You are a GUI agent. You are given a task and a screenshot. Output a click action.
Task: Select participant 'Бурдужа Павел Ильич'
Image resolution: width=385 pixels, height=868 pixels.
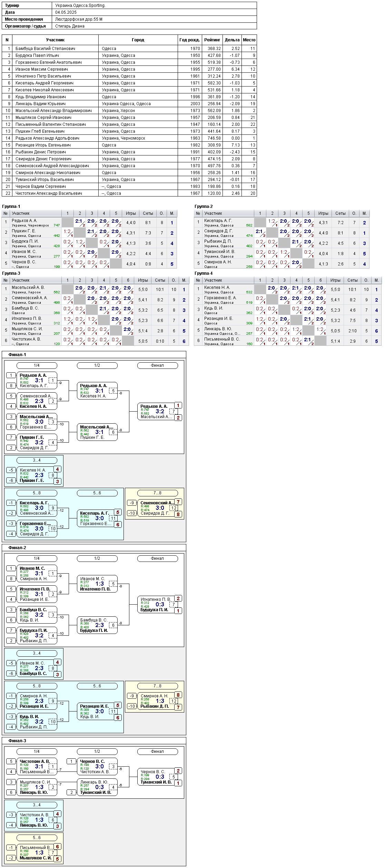pos(37,55)
